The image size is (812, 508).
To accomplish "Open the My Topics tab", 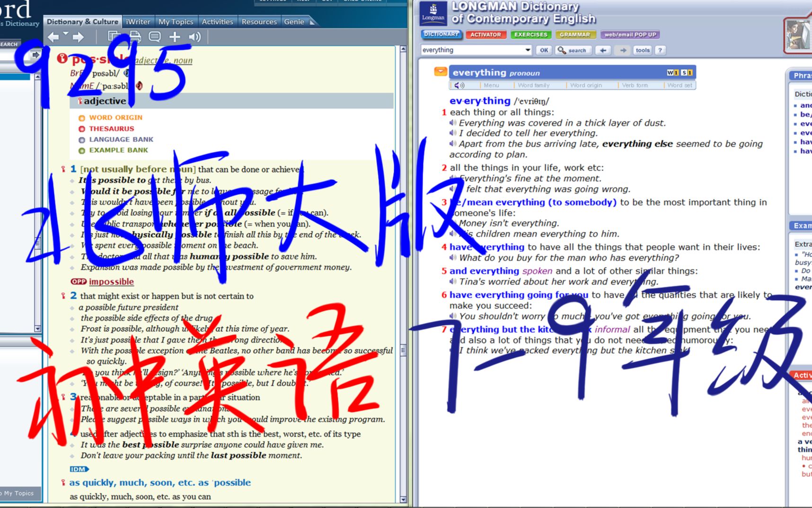I will click(x=176, y=22).
